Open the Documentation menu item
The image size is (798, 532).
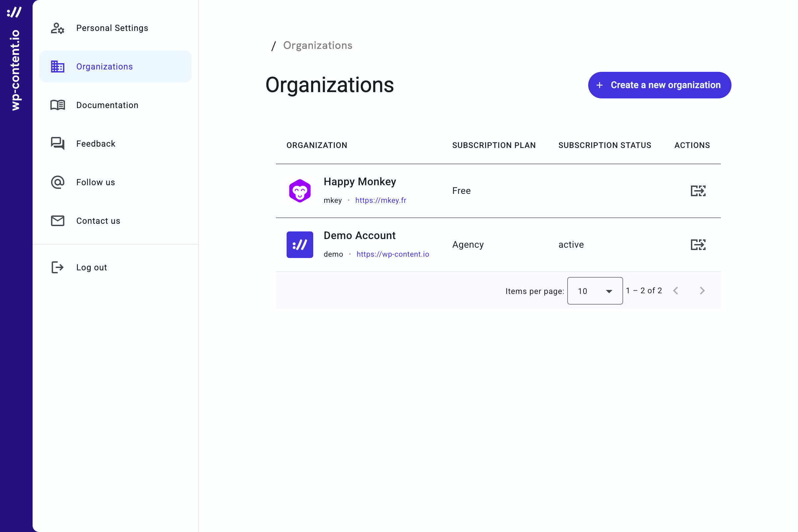[x=107, y=105]
